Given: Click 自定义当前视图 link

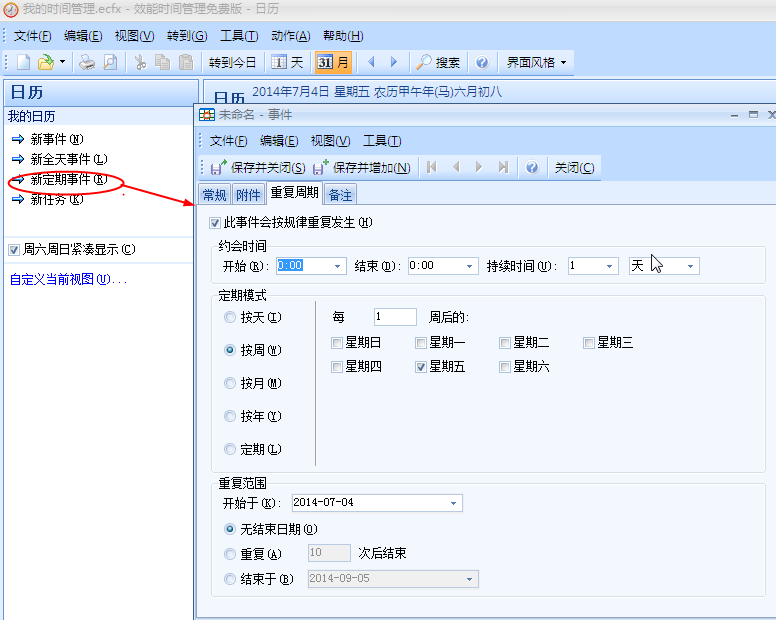Looking at the screenshot, I should (68, 280).
